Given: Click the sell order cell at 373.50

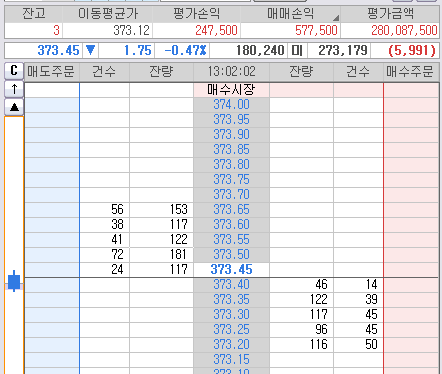Looking at the screenshot, I should [52, 255].
